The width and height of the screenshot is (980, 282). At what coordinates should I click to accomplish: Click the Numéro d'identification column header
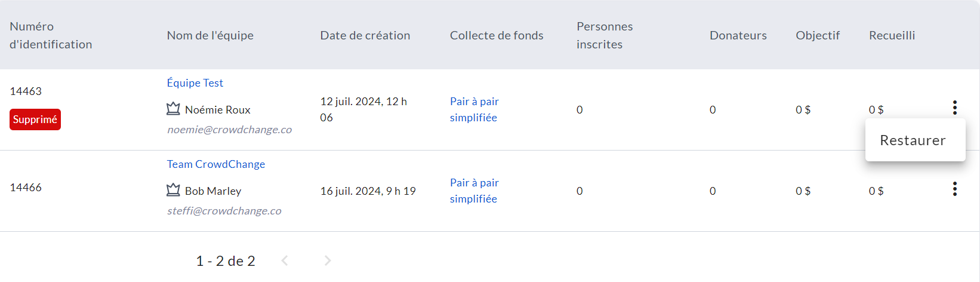[x=51, y=35]
